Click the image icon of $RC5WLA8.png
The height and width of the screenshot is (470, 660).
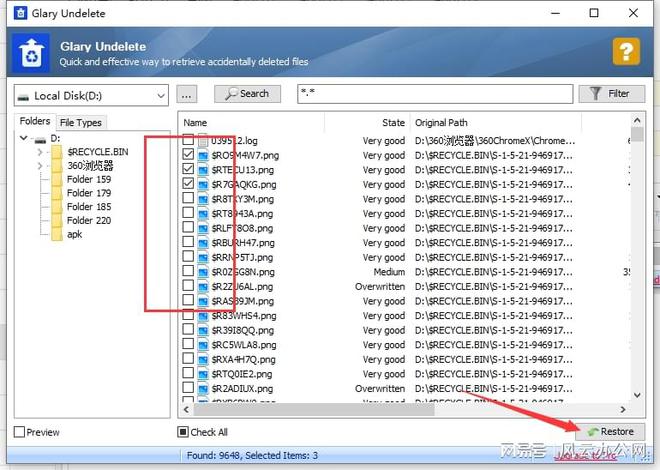[203, 345]
